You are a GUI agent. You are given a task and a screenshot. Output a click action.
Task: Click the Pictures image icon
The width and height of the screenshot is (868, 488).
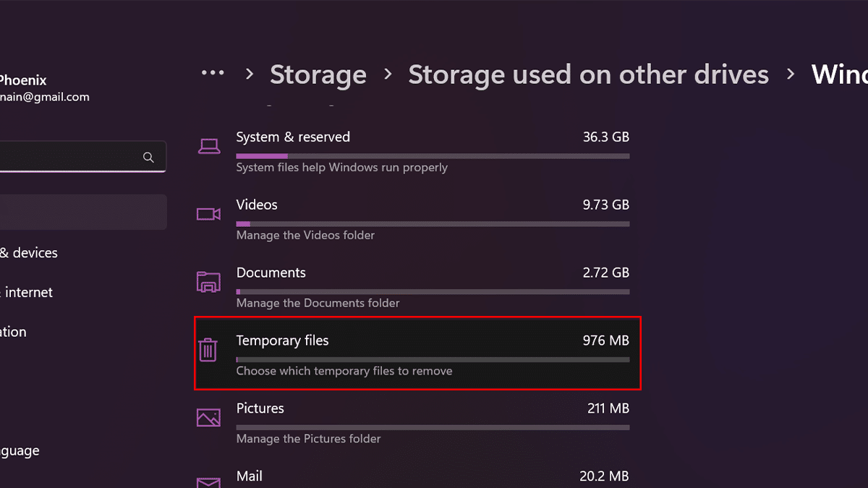208,418
